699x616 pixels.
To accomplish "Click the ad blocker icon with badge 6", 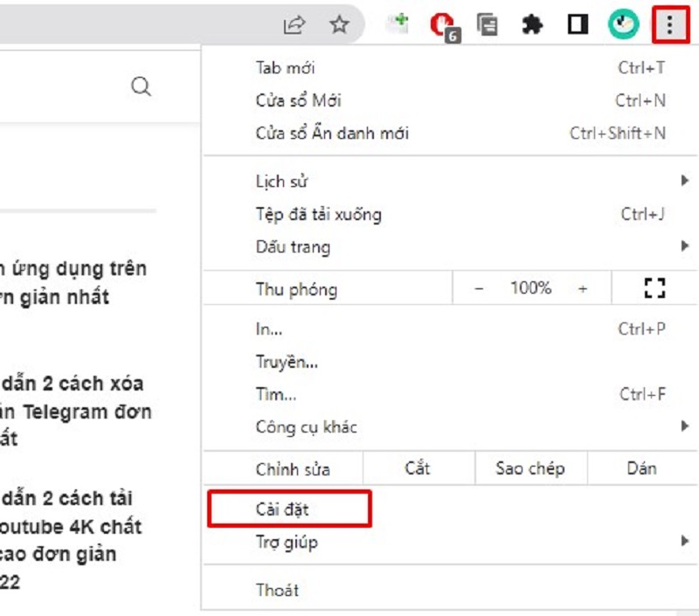I will 441,25.
